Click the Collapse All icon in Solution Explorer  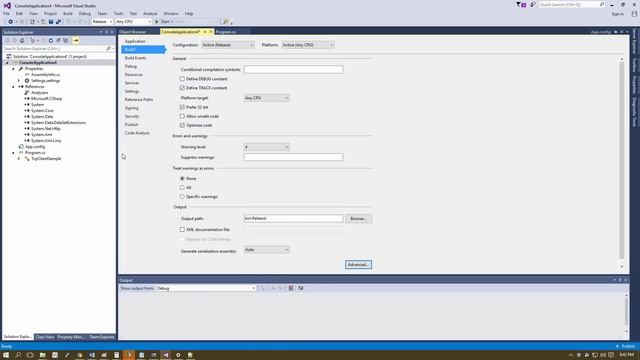pos(58,40)
